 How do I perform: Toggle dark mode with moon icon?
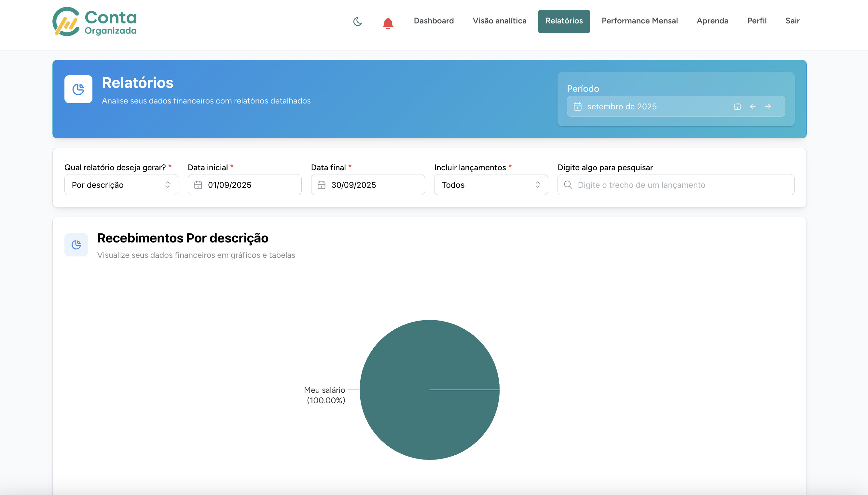pos(357,21)
